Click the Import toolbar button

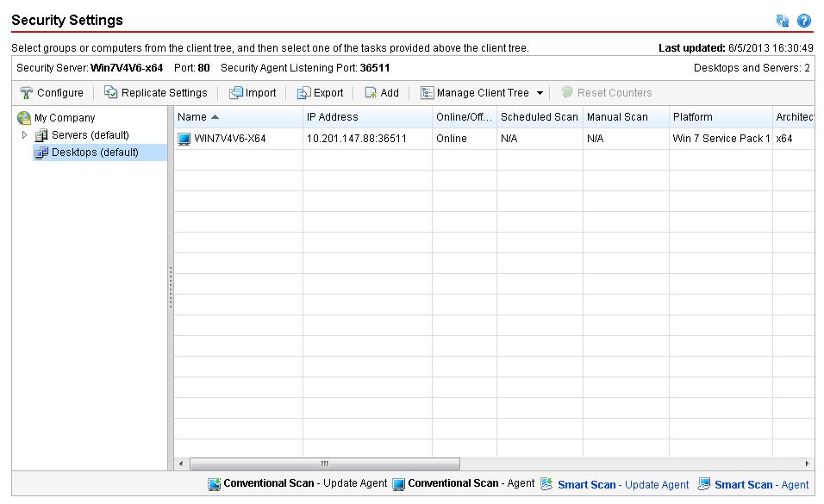[253, 93]
